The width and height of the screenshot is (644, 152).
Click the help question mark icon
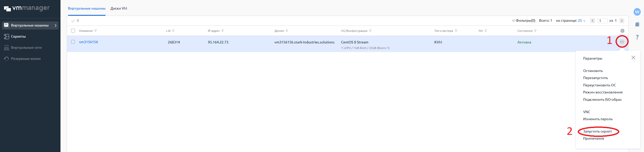pyautogui.click(x=637, y=37)
